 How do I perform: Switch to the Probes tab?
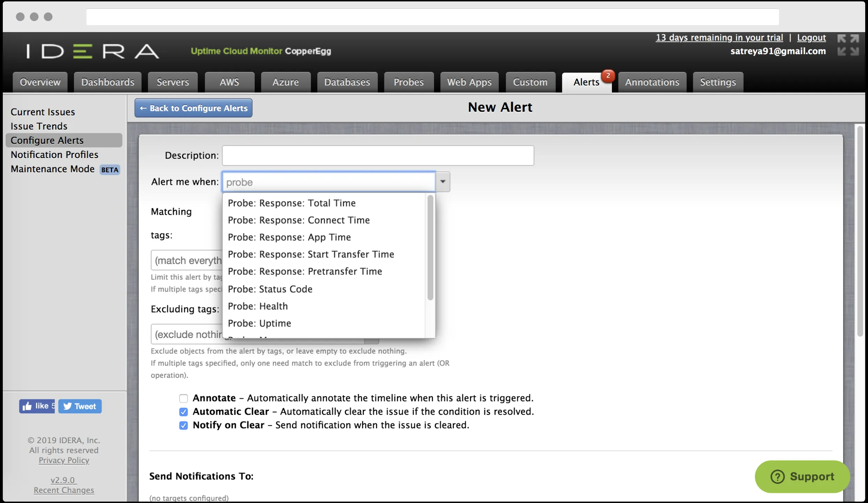click(x=409, y=82)
